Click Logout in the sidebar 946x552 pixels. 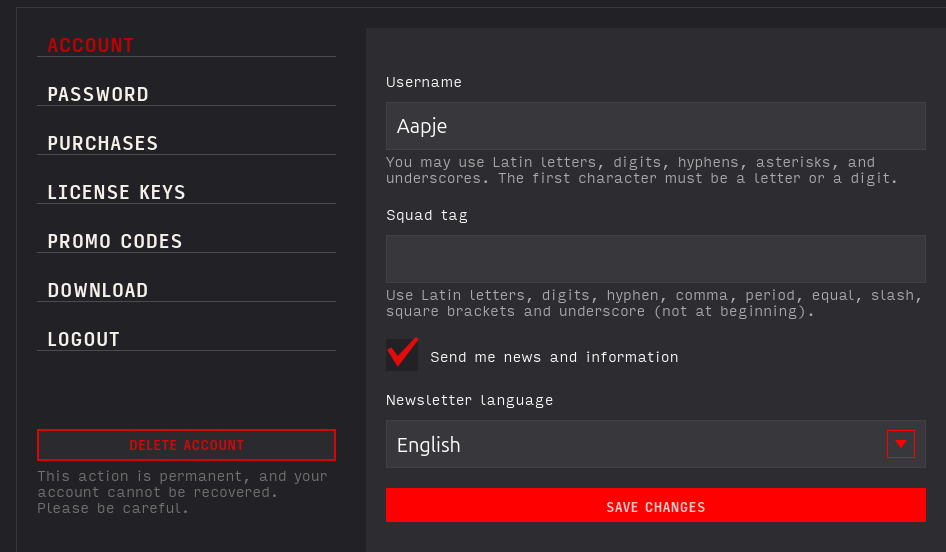click(84, 339)
